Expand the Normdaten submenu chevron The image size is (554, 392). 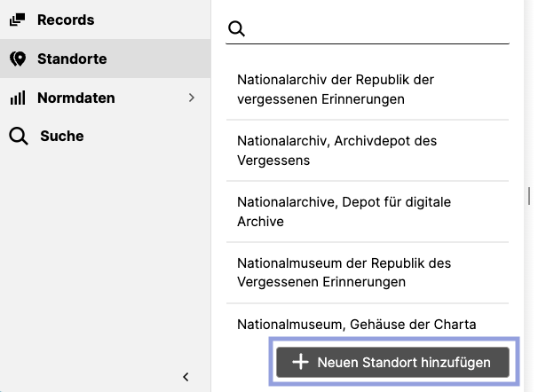(x=191, y=98)
